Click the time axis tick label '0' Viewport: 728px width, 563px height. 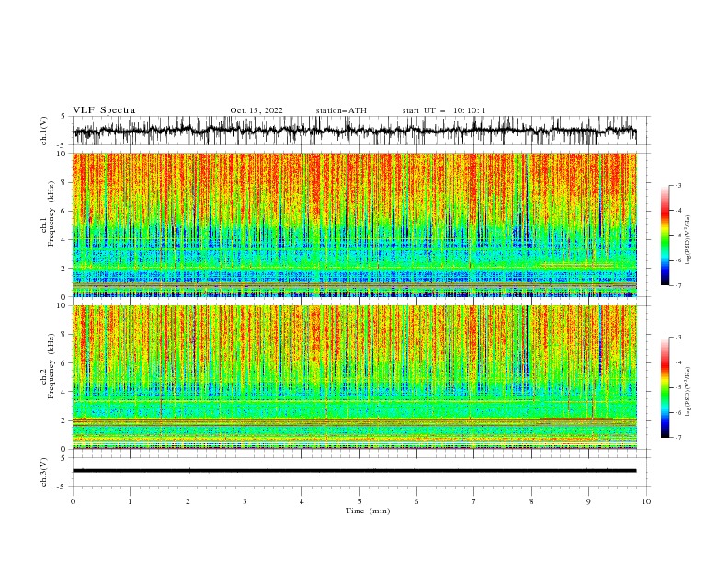[x=73, y=501]
